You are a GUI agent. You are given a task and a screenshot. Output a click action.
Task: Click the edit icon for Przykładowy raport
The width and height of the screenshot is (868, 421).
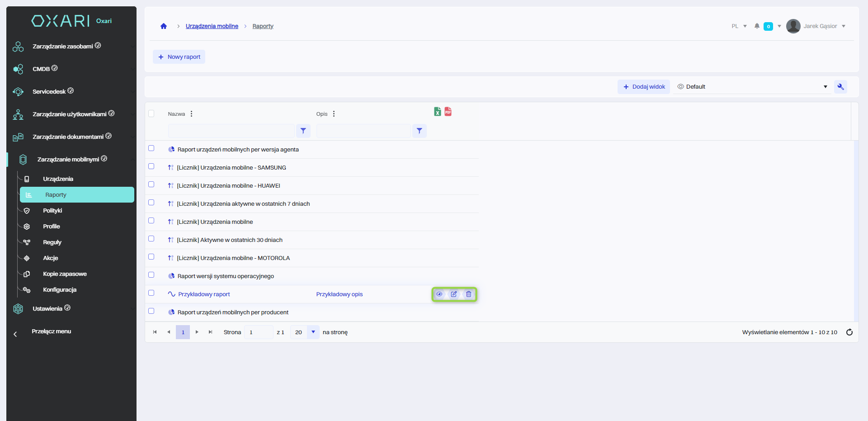coord(454,294)
